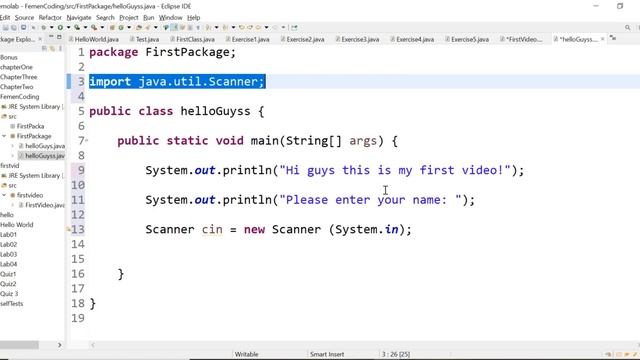Close the Package Explorer tab

pos(40,39)
